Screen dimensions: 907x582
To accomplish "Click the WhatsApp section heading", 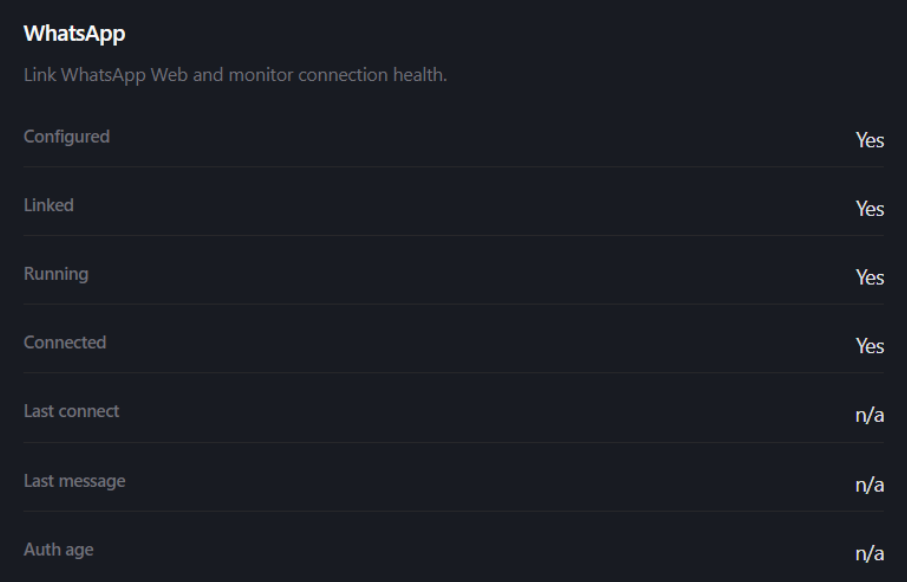I will (67, 34).
